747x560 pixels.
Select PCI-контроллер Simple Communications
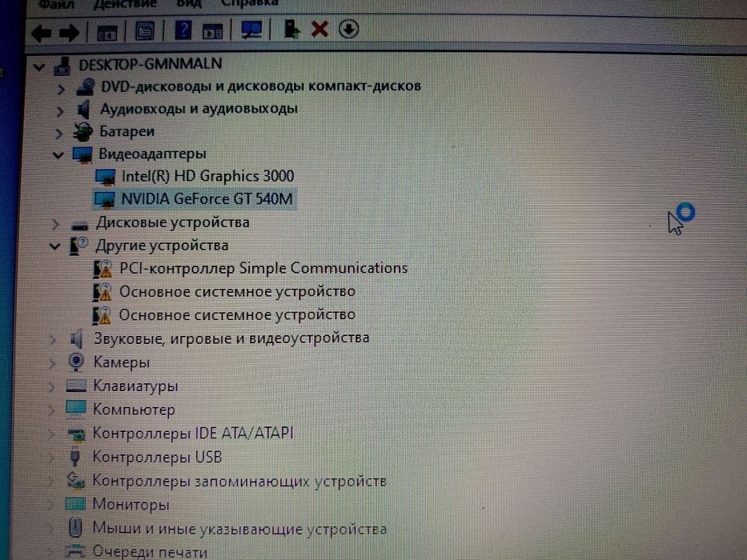[263, 269]
